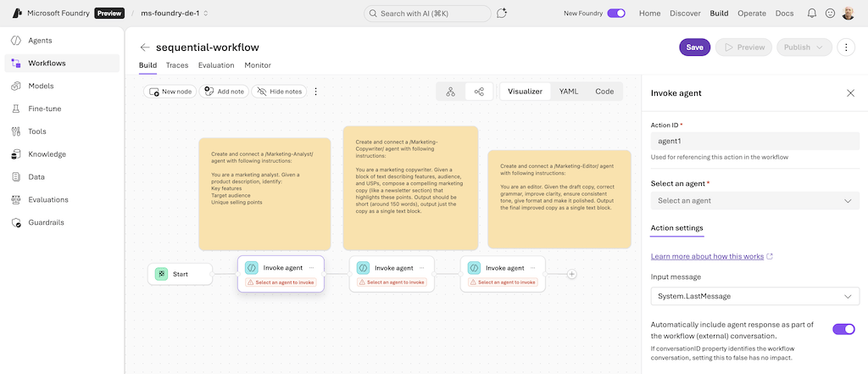Select the tree layout icon
This screenshot has width=868, height=374.
tap(450, 92)
